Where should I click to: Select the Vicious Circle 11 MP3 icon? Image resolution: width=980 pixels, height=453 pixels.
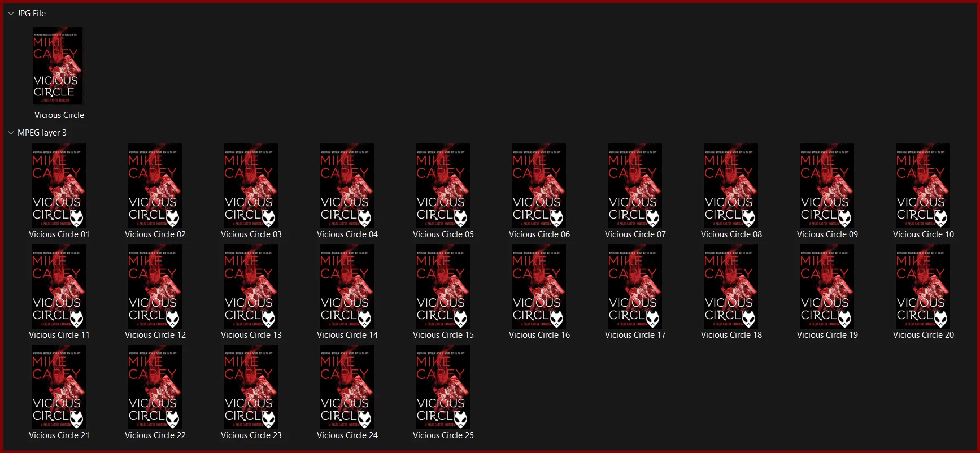[x=59, y=286]
